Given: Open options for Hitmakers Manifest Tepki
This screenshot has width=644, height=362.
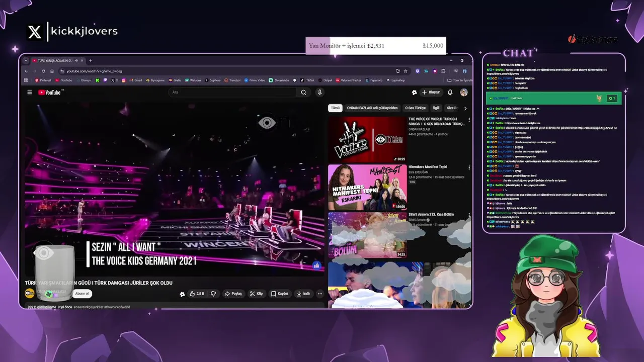Looking at the screenshot, I should tap(469, 167).
